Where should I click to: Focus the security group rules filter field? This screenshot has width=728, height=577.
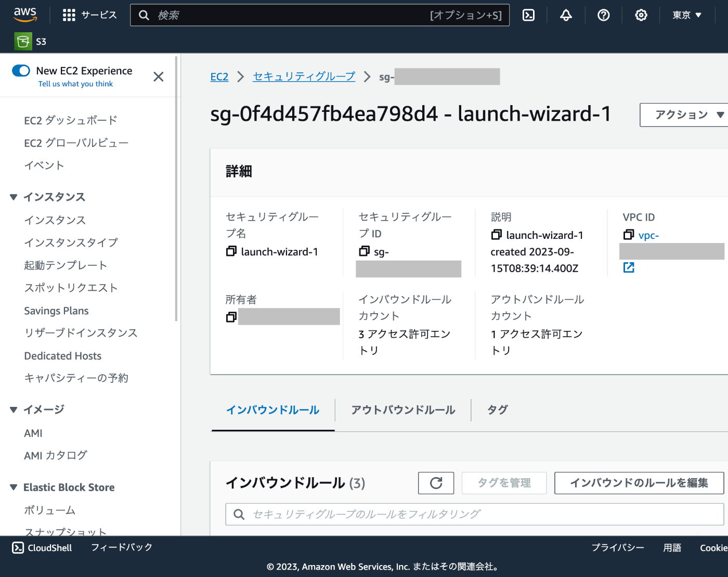point(475,514)
